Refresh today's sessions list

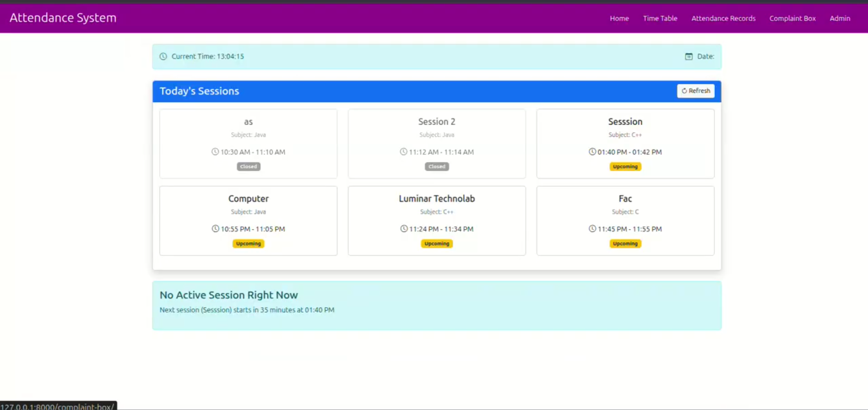point(695,91)
